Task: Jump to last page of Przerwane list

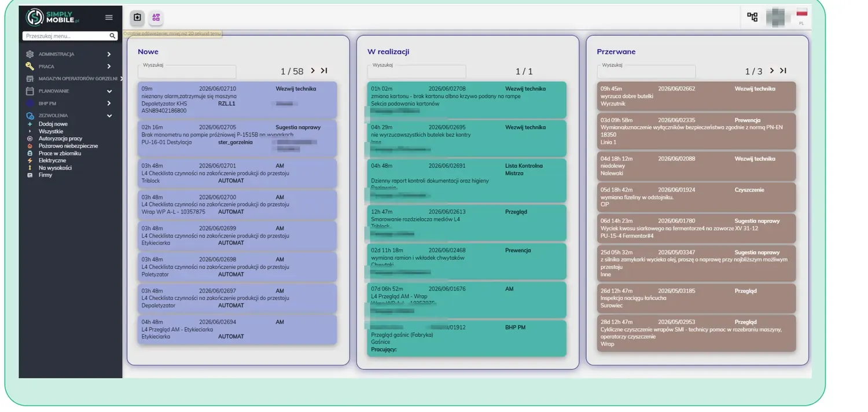Action: (x=783, y=71)
